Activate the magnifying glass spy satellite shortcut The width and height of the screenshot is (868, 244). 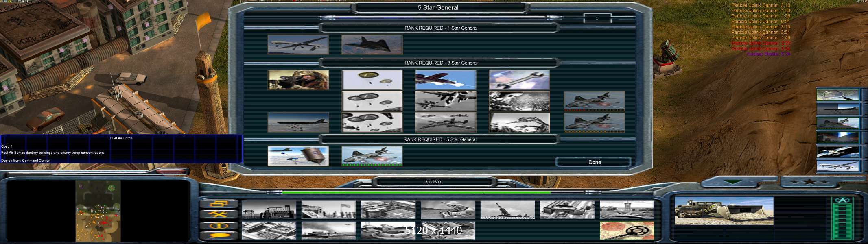(837, 95)
